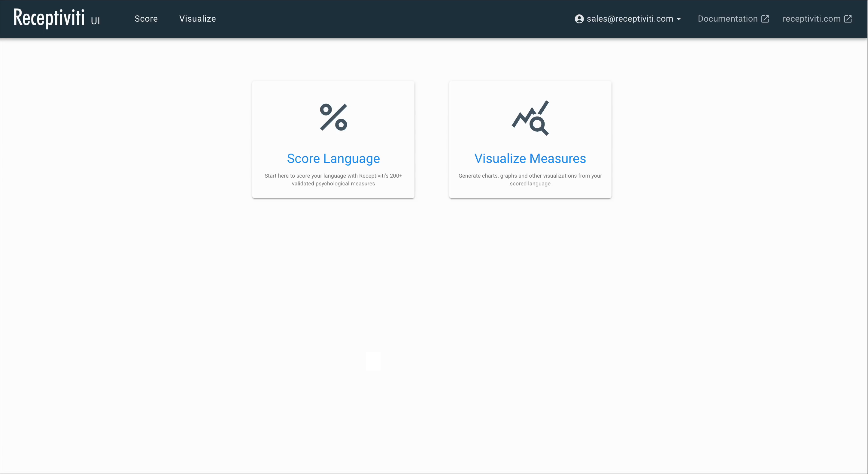
Task: Click the small white square near page bottom
Action: coord(373,361)
